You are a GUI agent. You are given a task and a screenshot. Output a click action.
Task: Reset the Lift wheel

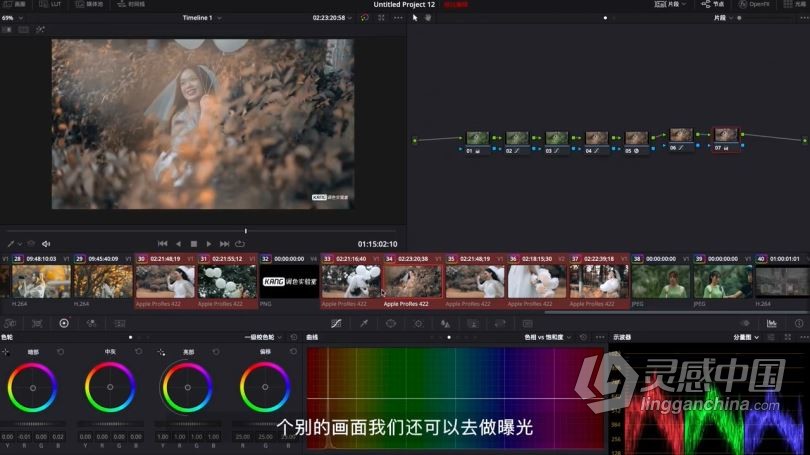(x=60, y=352)
